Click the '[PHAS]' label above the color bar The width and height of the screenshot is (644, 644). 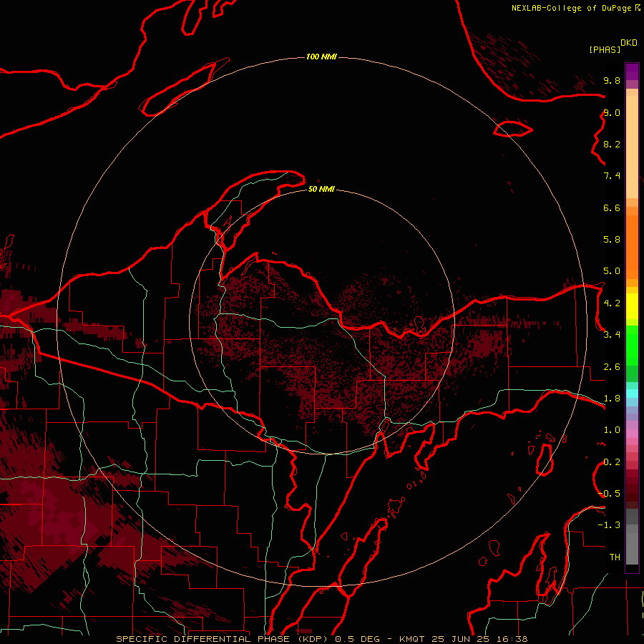point(605,50)
